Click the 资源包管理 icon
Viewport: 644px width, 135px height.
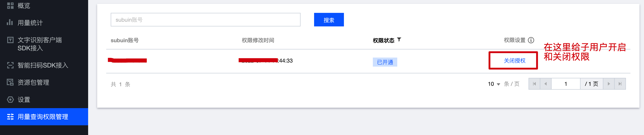click(10, 82)
